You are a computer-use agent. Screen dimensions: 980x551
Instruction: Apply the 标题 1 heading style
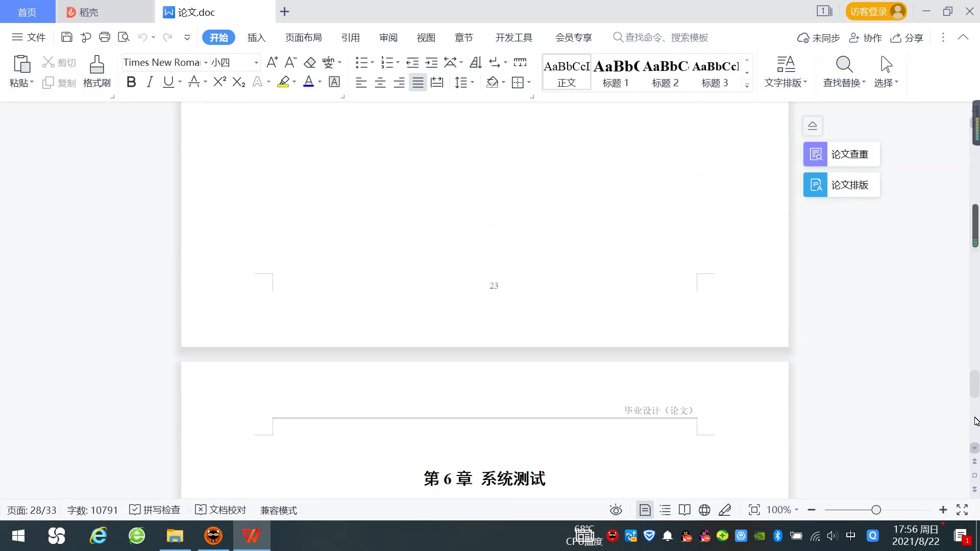click(616, 73)
